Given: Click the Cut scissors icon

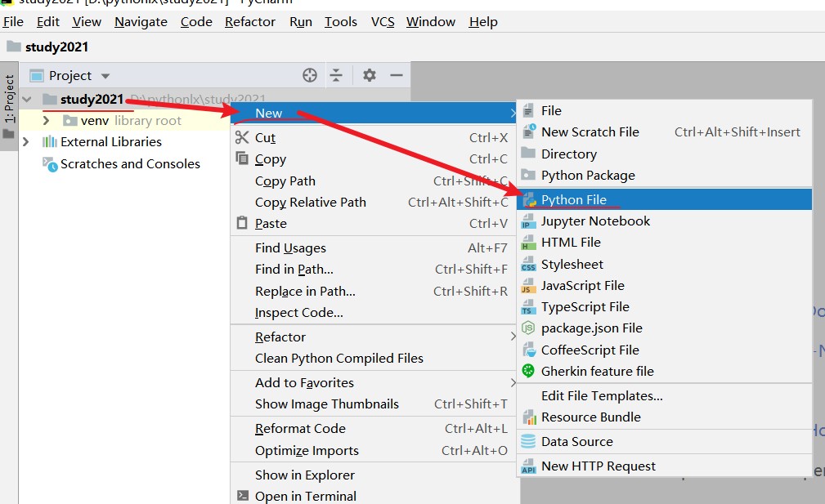Looking at the screenshot, I should (242, 137).
